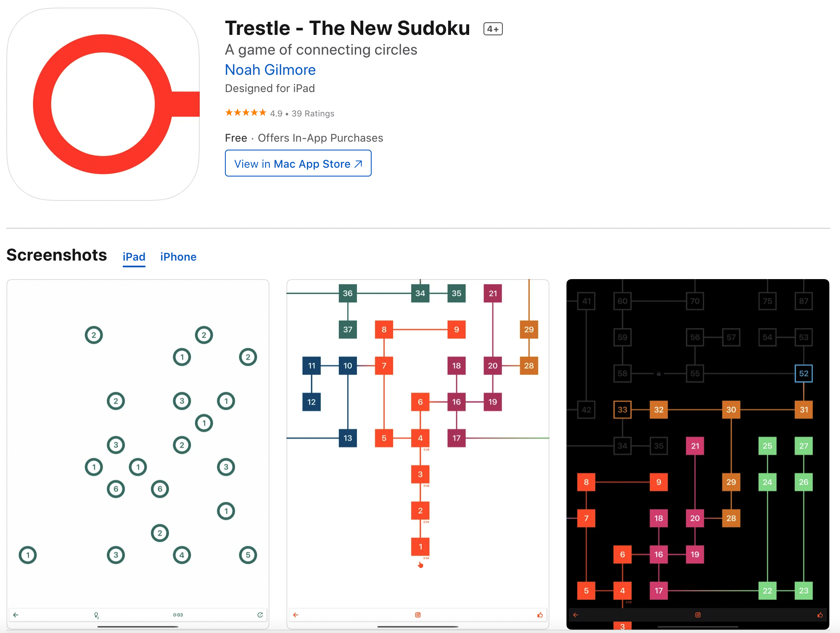Click the green back arrow in first screenshot

click(16, 615)
